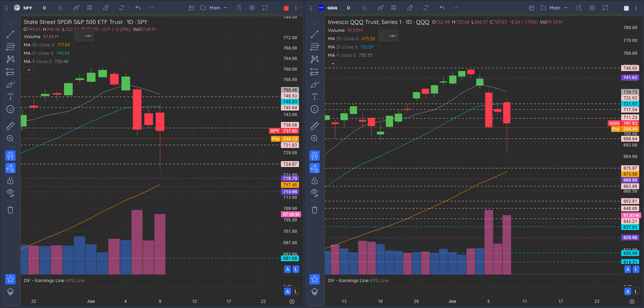
Task: Toggle hide all drawings eye in SPY chart
Action: [10, 192]
